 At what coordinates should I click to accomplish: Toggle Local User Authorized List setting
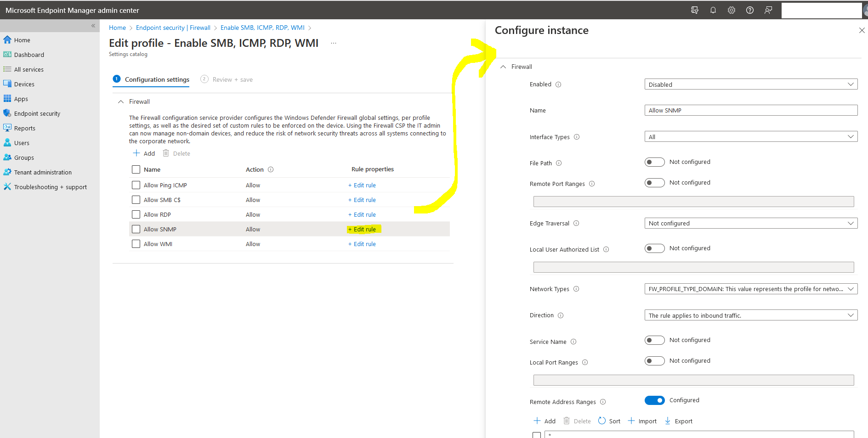pyautogui.click(x=655, y=248)
